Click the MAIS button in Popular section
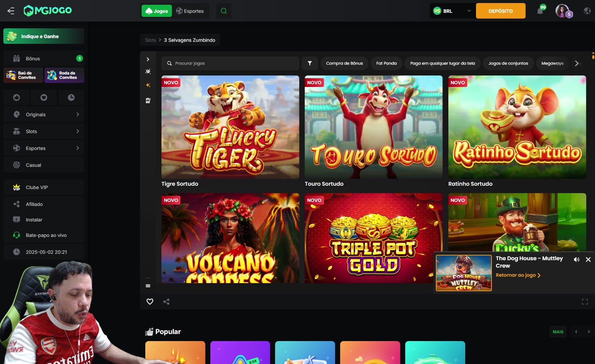The image size is (595, 364). 558,332
